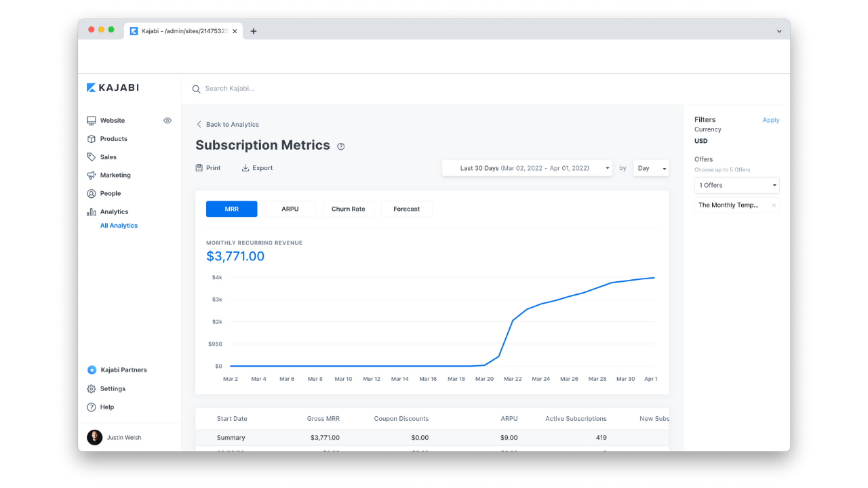Toggle website preview eye icon
868x488 pixels.
click(167, 121)
